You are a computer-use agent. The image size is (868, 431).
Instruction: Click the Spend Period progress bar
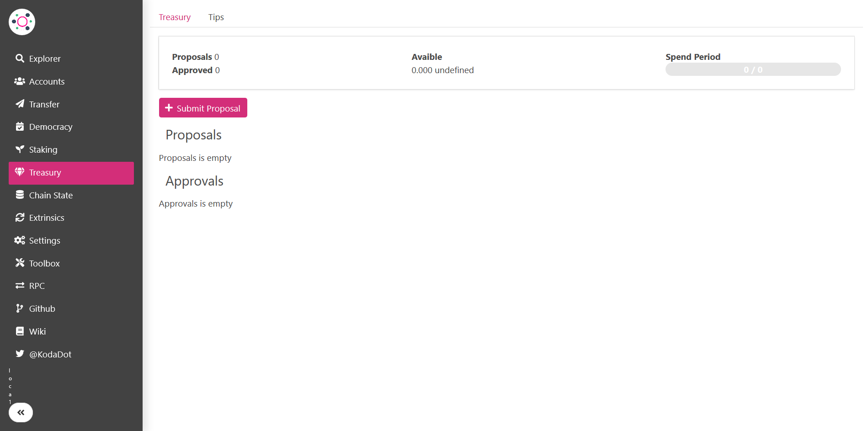coord(752,69)
